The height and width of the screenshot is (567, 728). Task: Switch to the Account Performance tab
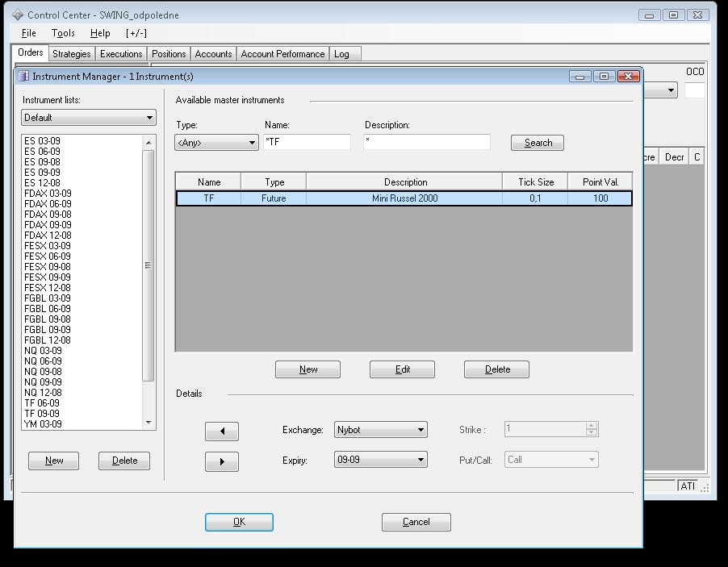(282, 54)
